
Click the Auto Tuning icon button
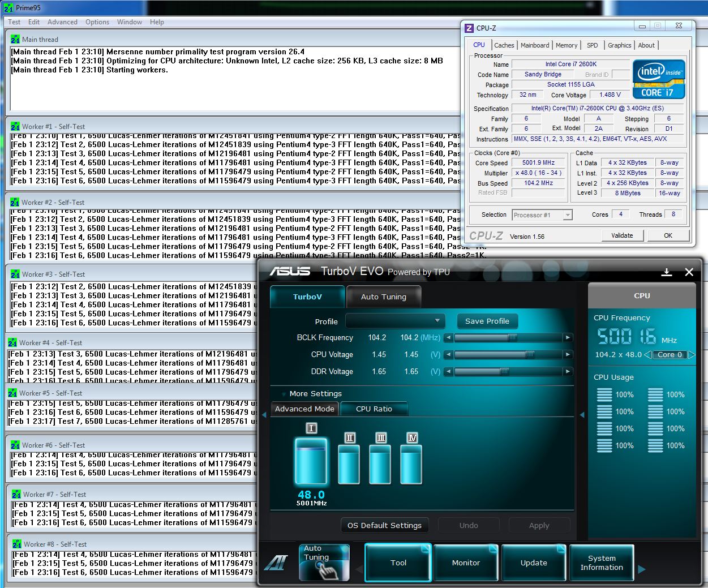point(324,563)
